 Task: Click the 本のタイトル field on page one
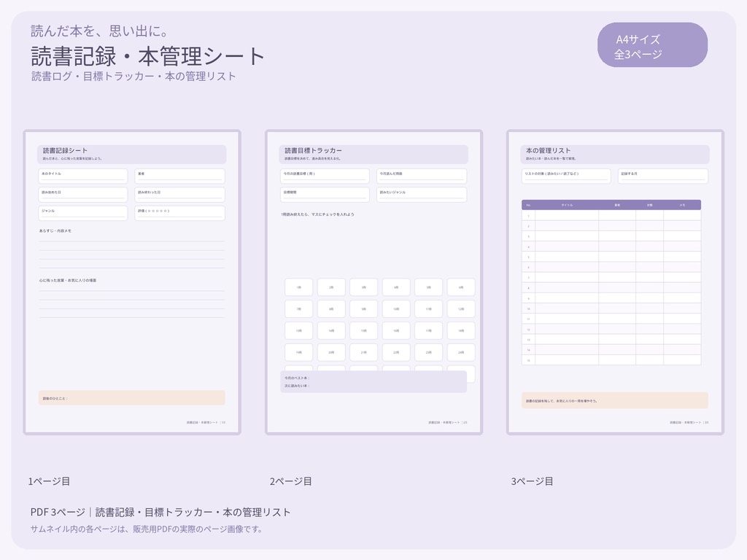83,176
